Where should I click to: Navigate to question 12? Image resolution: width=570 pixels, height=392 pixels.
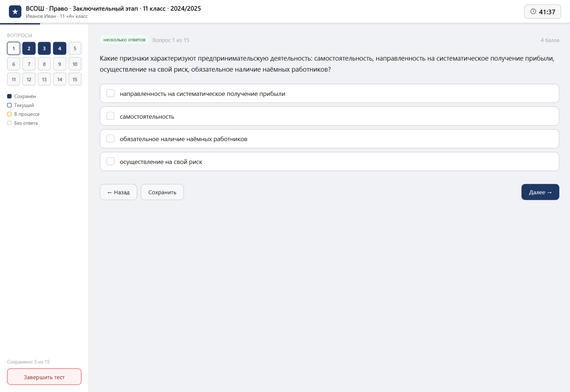(x=29, y=79)
